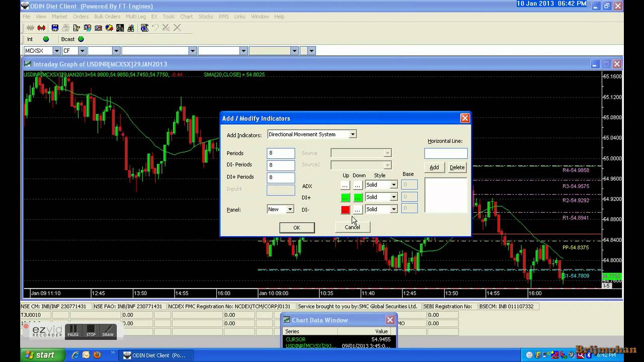Launch Internet Explorer from quick launch

pos(75,355)
